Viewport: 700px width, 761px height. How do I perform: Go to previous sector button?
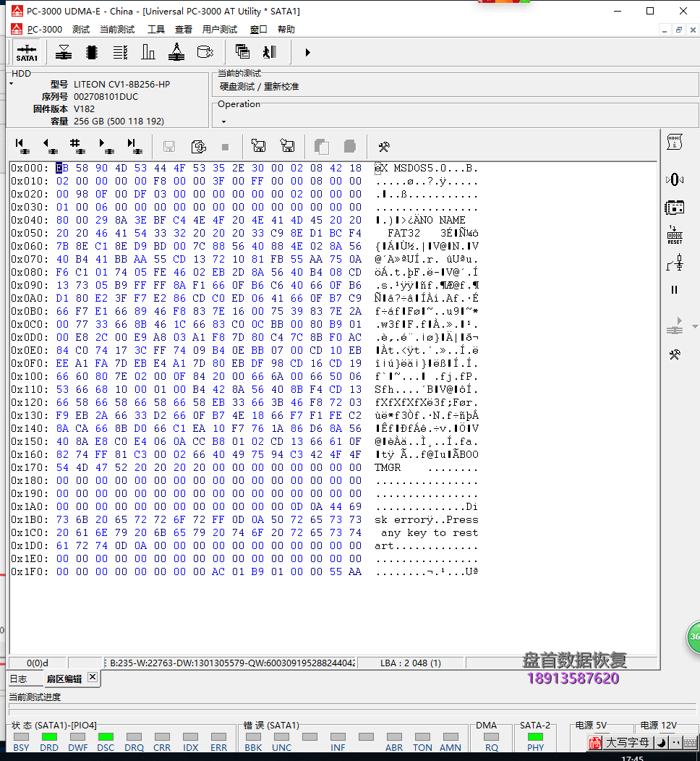pos(50,146)
